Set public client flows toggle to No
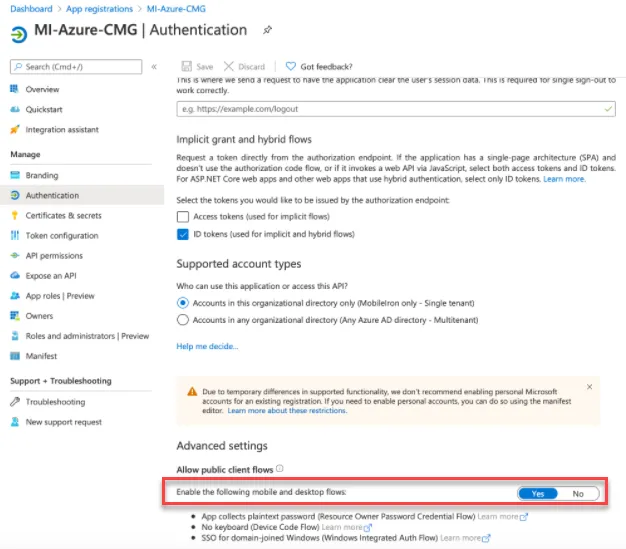The width and height of the screenshot is (626, 549). click(578, 494)
